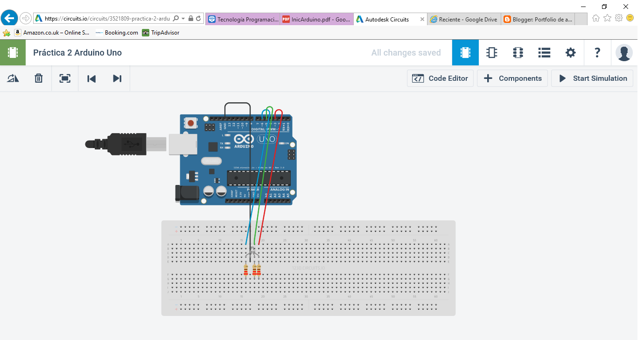Select the rotate component tool
This screenshot has width=644, height=340.
point(13,78)
